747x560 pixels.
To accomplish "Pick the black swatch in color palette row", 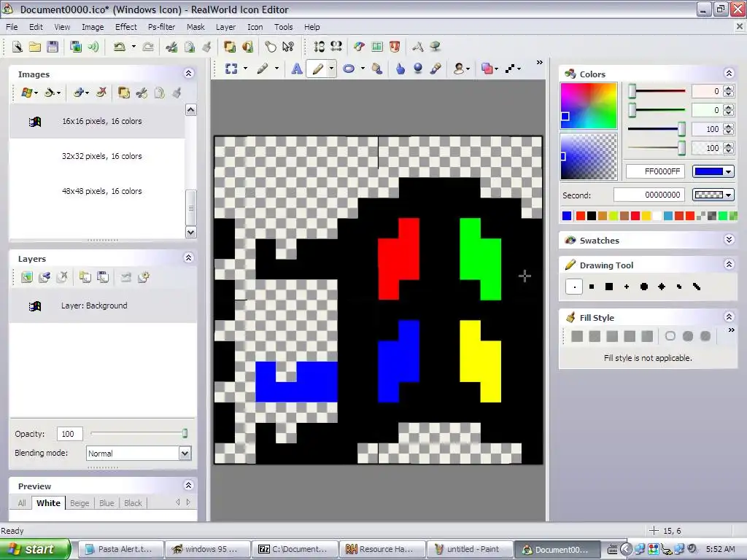I will click(592, 216).
